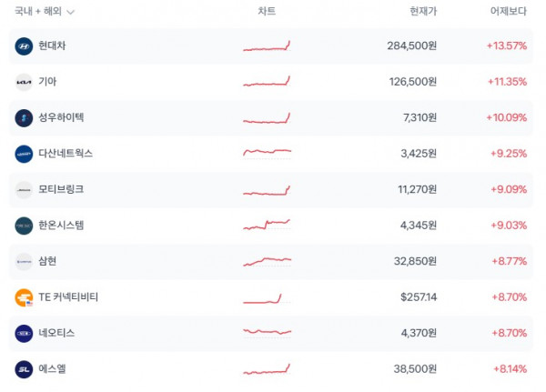Click the TE 커넥티비티 logo icon
This screenshot has height=392, width=546.
(24, 297)
